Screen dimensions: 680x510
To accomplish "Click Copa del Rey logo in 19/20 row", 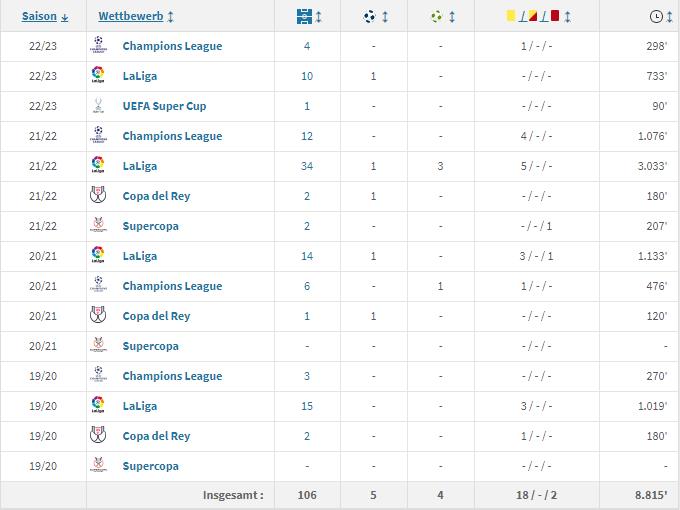I will [x=98, y=436].
